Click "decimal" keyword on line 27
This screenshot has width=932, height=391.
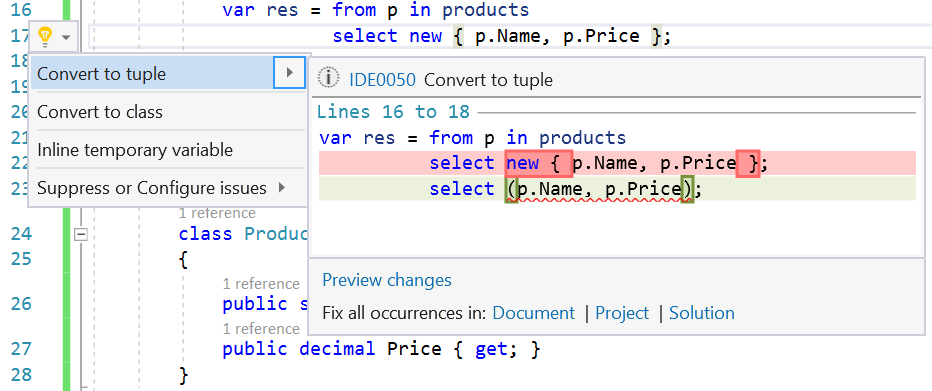pyautogui.click(x=337, y=348)
